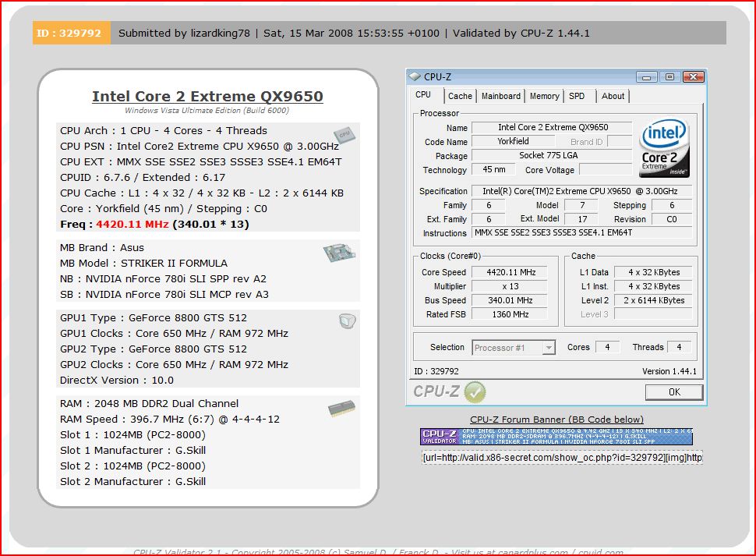Maximize the CPU-Z window
Screen dimensions: 756x556
tap(669, 76)
